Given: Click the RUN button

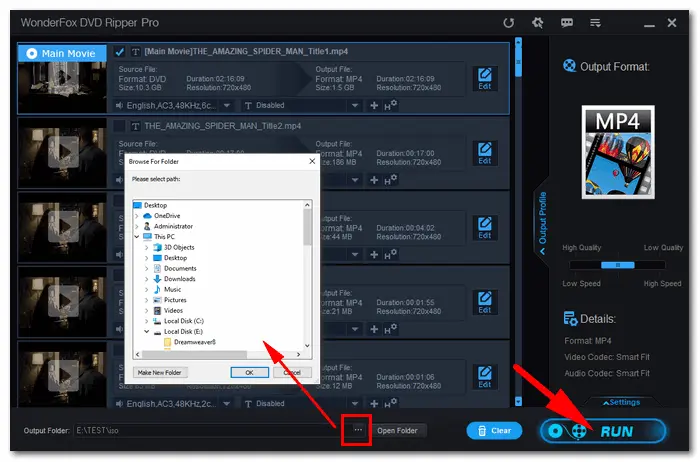Looking at the screenshot, I should (603, 431).
